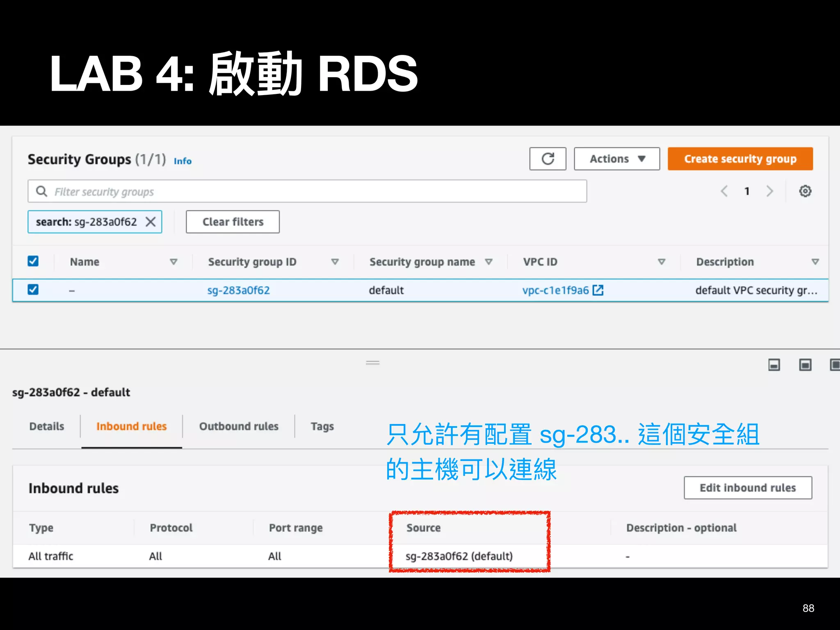Collapse details panel to bottom icon
This screenshot has width=840, height=630.
[x=774, y=365]
